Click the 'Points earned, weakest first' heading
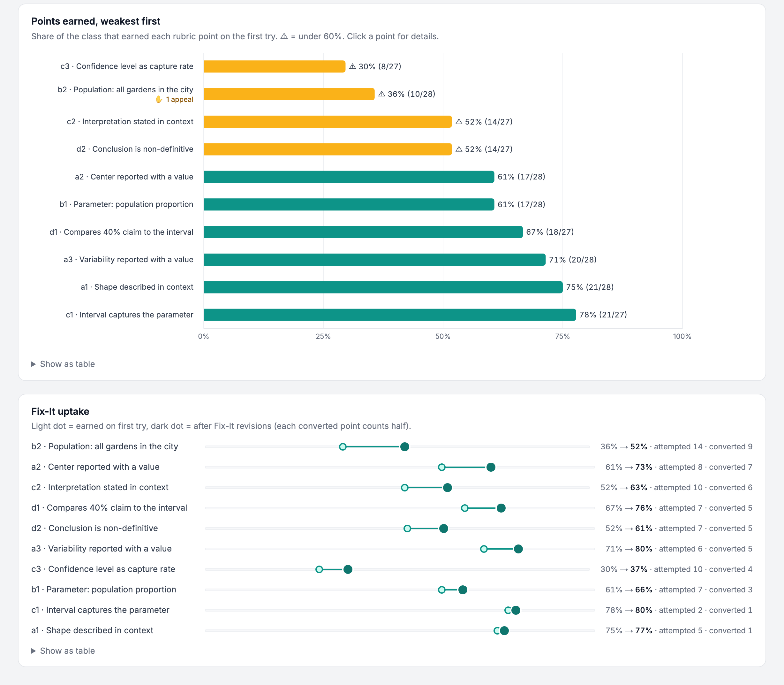 click(x=95, y=21)
